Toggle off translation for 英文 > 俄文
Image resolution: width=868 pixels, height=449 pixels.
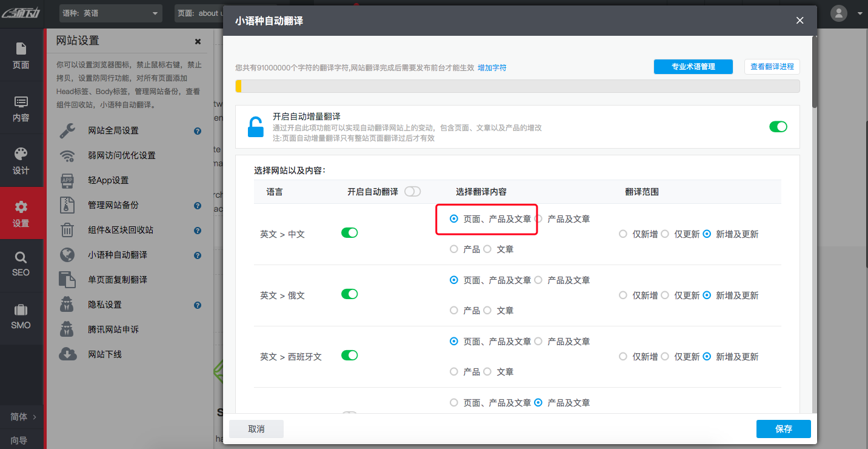point(349,294)
